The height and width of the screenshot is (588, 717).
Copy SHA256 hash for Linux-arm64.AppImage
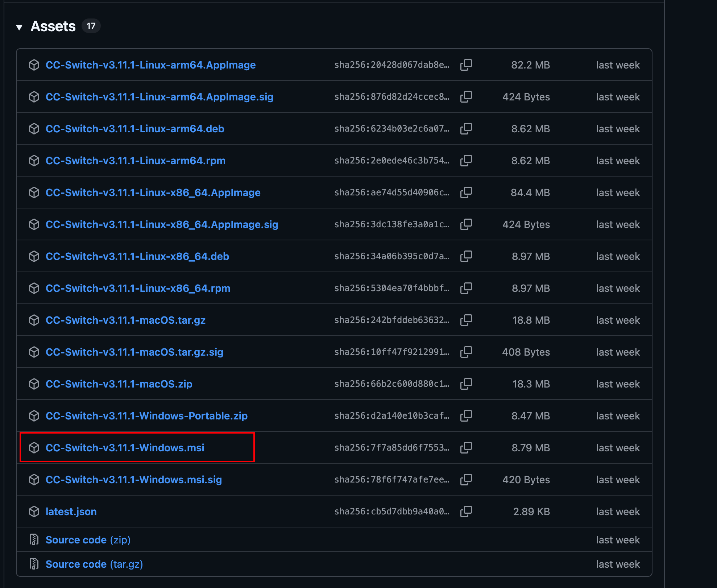tap(466, 65)
